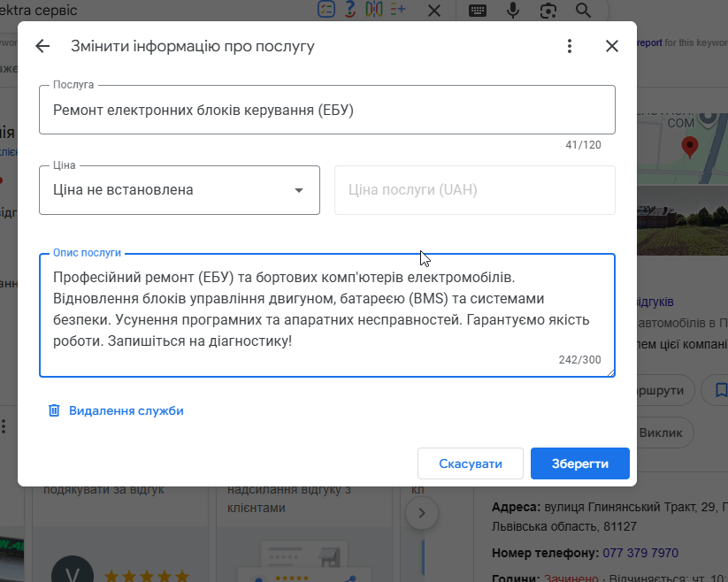Screen dimensions: 728x582
Task: Advance the carousel with the right chevron
Action: (422, 513)
